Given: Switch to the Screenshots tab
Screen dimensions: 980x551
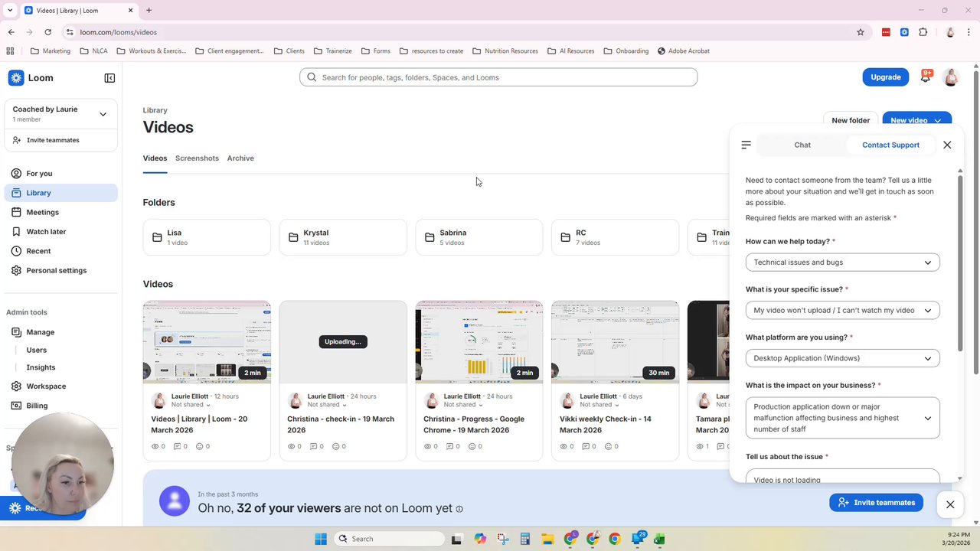Looking at the screenshot, I should coord(197,158).
